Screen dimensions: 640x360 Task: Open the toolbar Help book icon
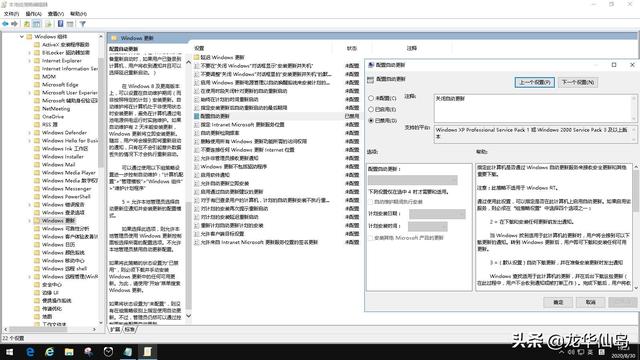coord(60,24)
